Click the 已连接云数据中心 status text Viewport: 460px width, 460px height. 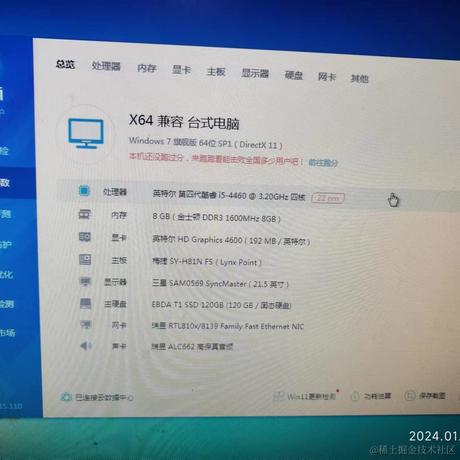coord(104,397)
